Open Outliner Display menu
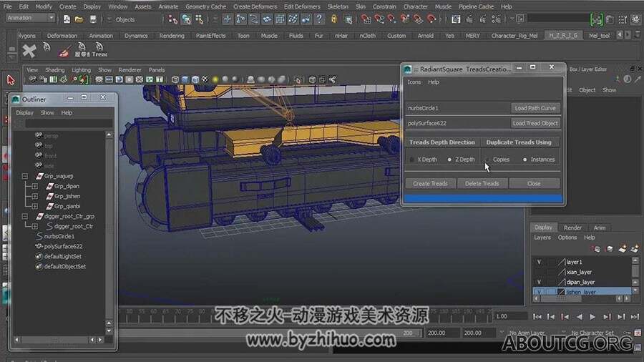Image resolution: width=644 pixels, height=362 pixels. coord(24,112)
